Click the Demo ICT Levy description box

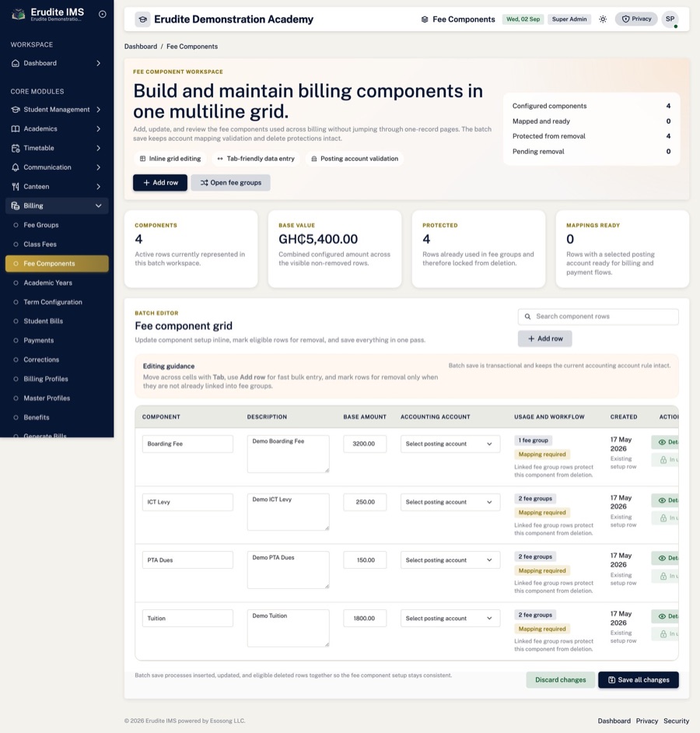point(288,512)
